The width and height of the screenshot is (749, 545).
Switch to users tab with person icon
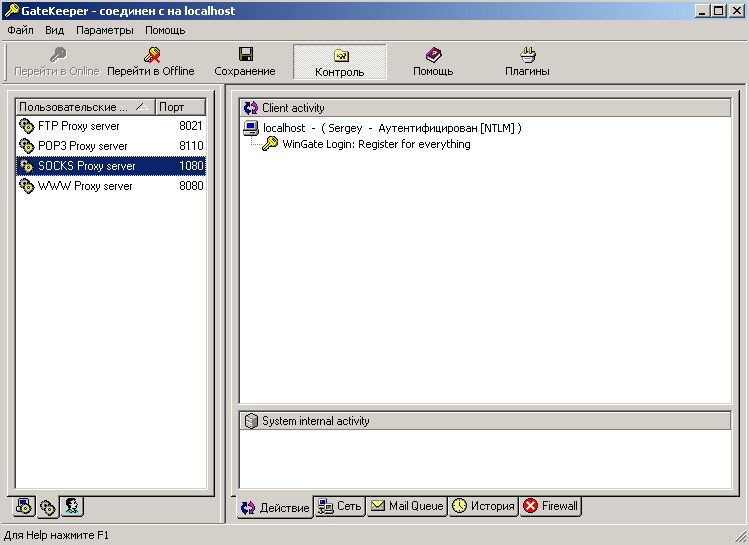[x=72, y=506]
